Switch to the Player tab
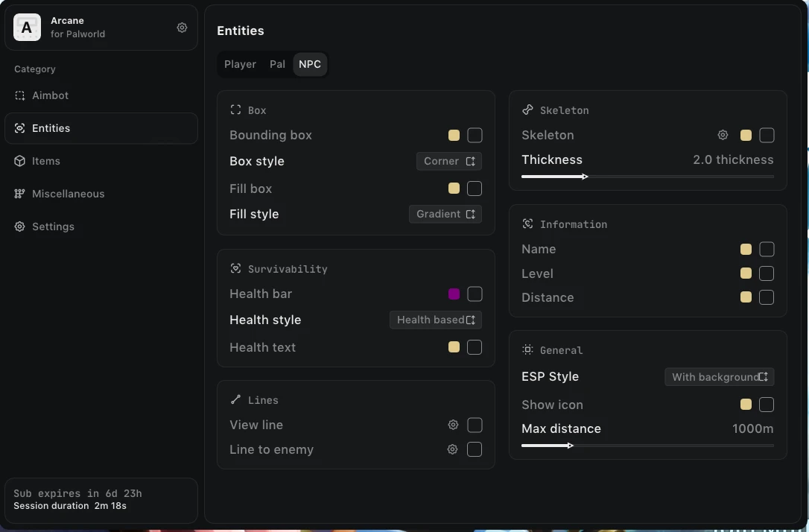 240,65
